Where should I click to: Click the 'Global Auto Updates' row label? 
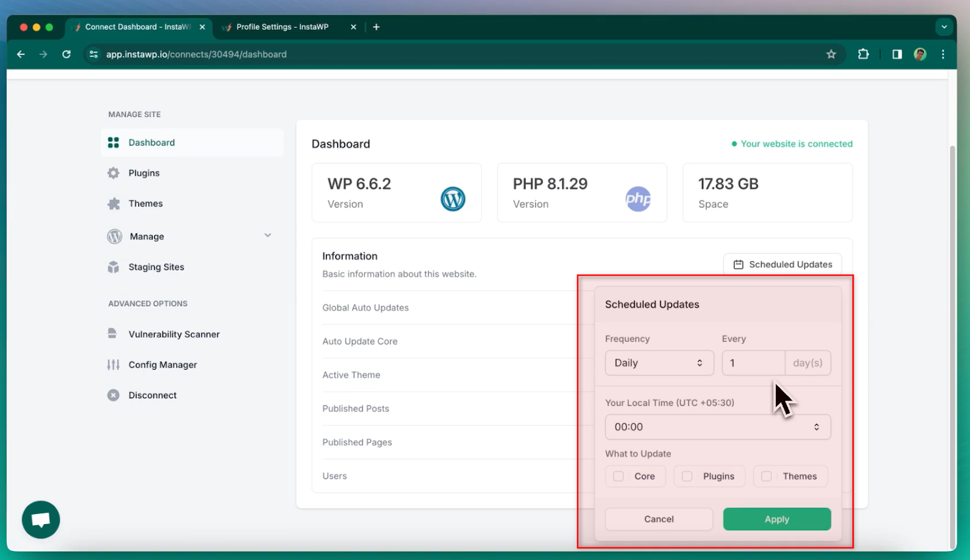coord(366,308)
